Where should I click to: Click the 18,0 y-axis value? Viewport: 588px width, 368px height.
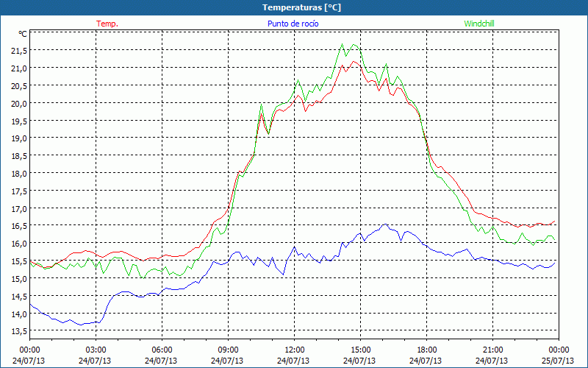click(19, 174)
